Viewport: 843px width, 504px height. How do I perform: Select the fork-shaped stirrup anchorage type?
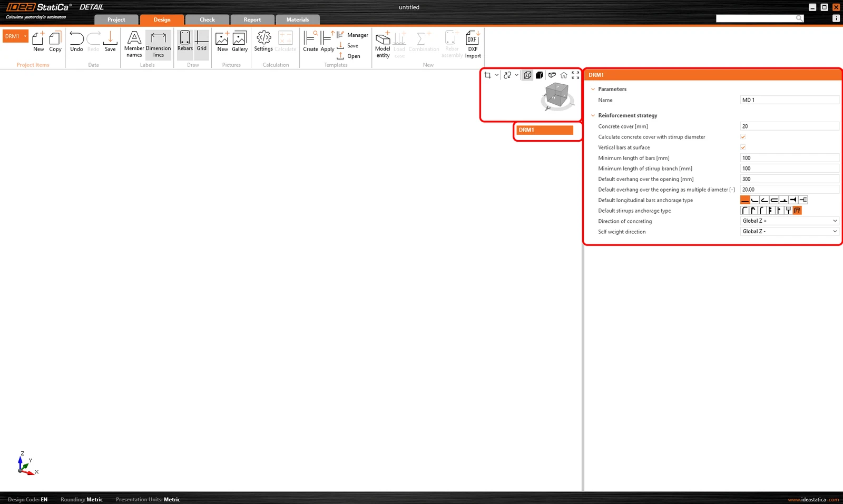[x=788, y=211]
